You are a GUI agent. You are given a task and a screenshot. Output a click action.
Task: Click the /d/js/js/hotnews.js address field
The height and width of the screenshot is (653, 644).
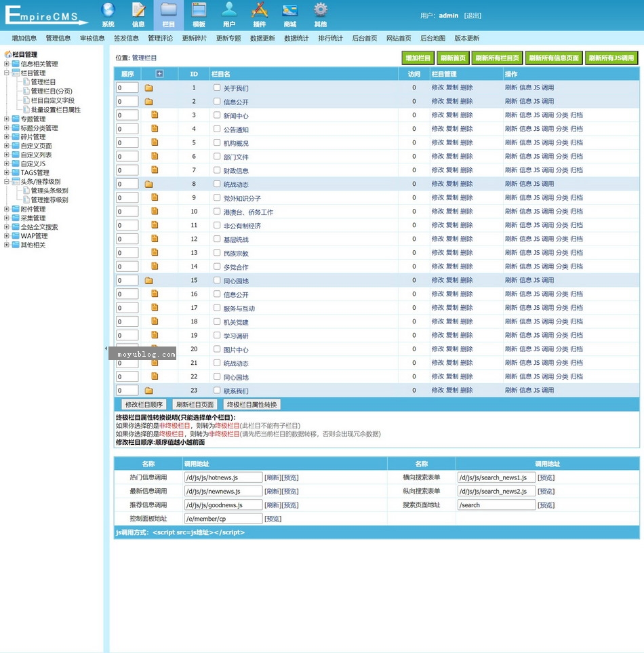tap(223, 477)
